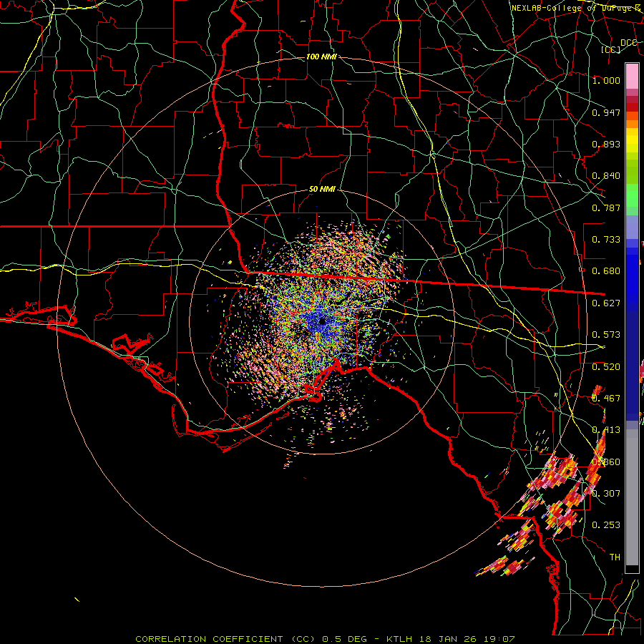The width and height of the screenshot is (644, 644).
Task: Click the 50 NMI range ring label
Action: pyautogui.click(x=322, y=190)
